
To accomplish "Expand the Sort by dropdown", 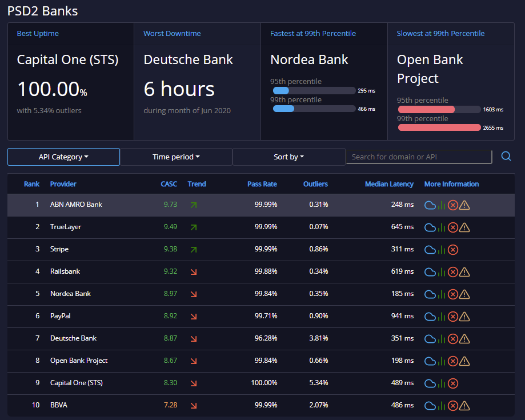I will coord(288,157).
